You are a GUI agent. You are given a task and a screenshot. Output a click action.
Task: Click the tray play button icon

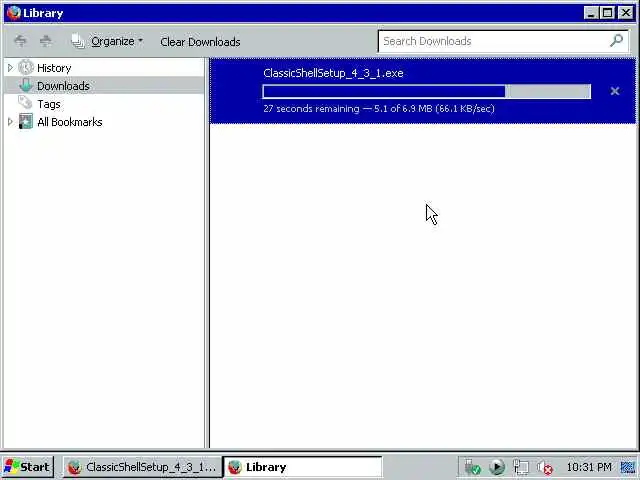(497, 467)
